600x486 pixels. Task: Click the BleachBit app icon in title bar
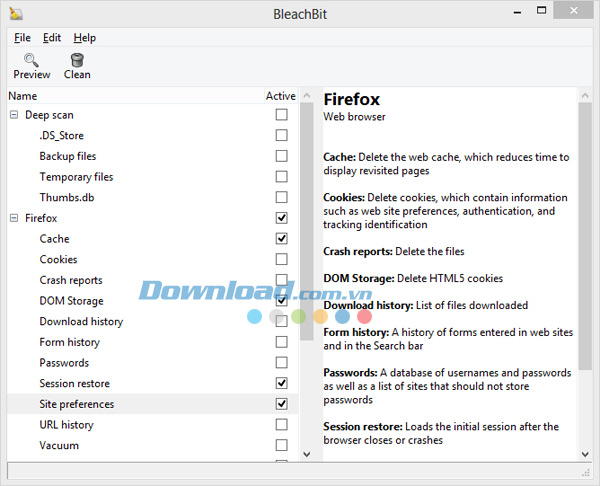point(16,13)
